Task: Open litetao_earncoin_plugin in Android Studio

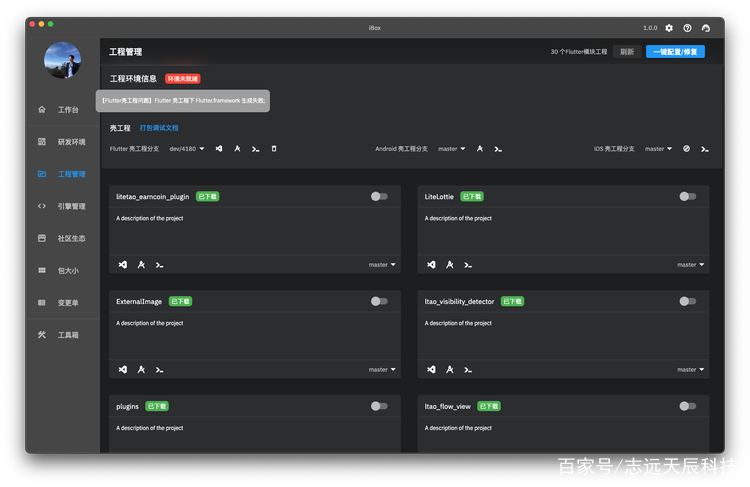Action: [x=141, y=265]
